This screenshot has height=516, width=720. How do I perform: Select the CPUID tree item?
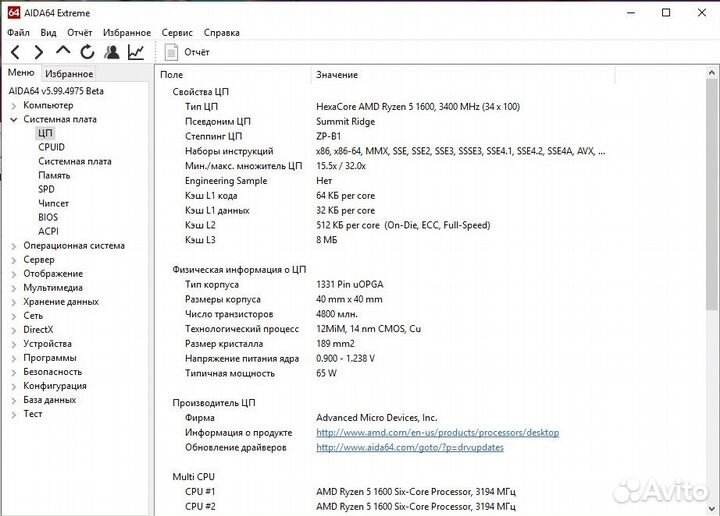51,147
